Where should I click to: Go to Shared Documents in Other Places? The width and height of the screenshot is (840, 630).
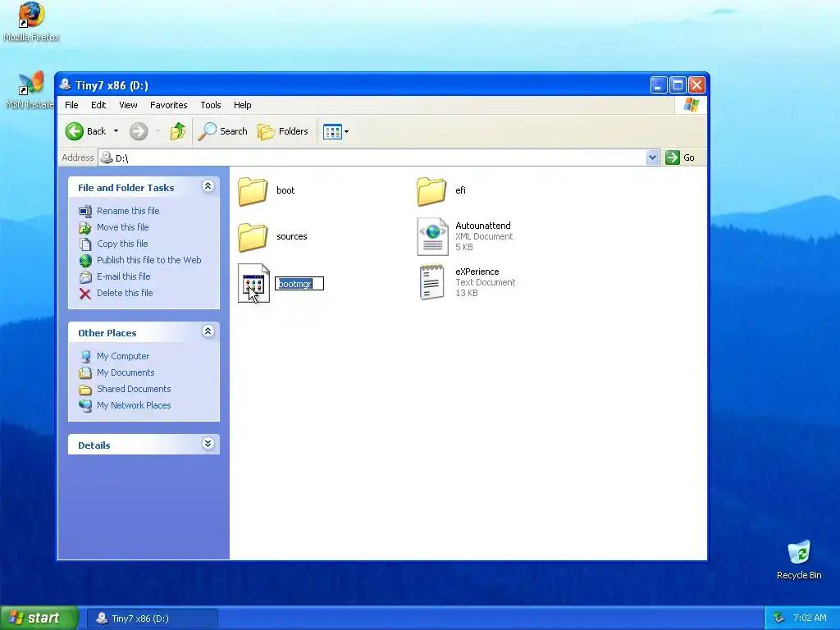(x=134, y=389)
